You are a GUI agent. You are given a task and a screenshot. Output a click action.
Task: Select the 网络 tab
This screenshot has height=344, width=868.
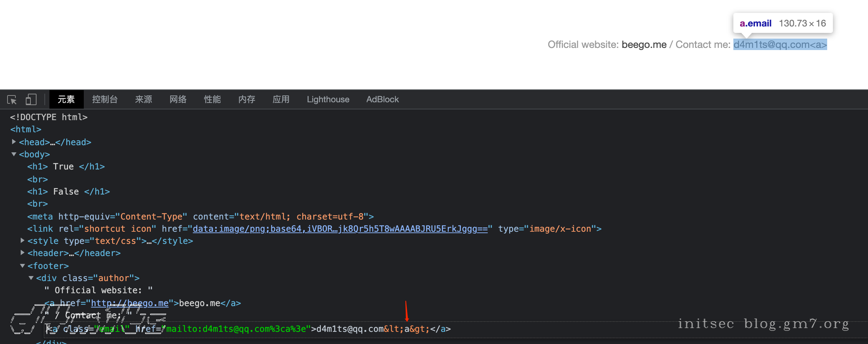point(178,99)
